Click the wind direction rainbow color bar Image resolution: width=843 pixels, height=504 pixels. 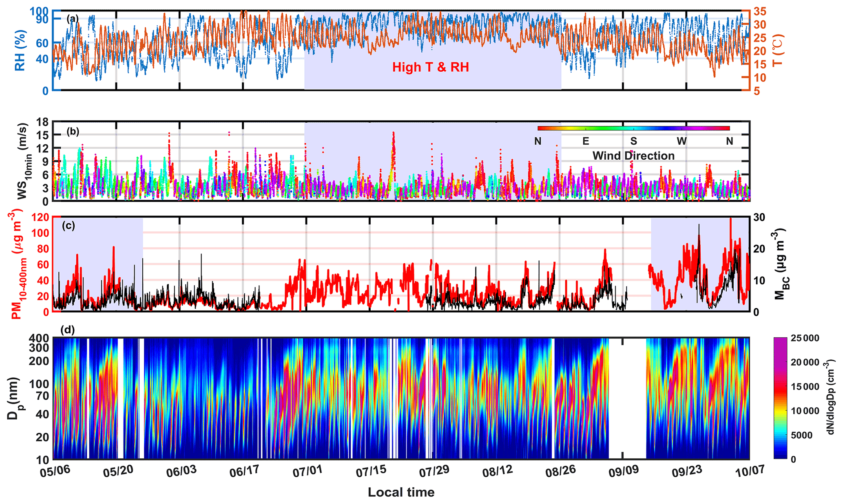tap(633, 128)
